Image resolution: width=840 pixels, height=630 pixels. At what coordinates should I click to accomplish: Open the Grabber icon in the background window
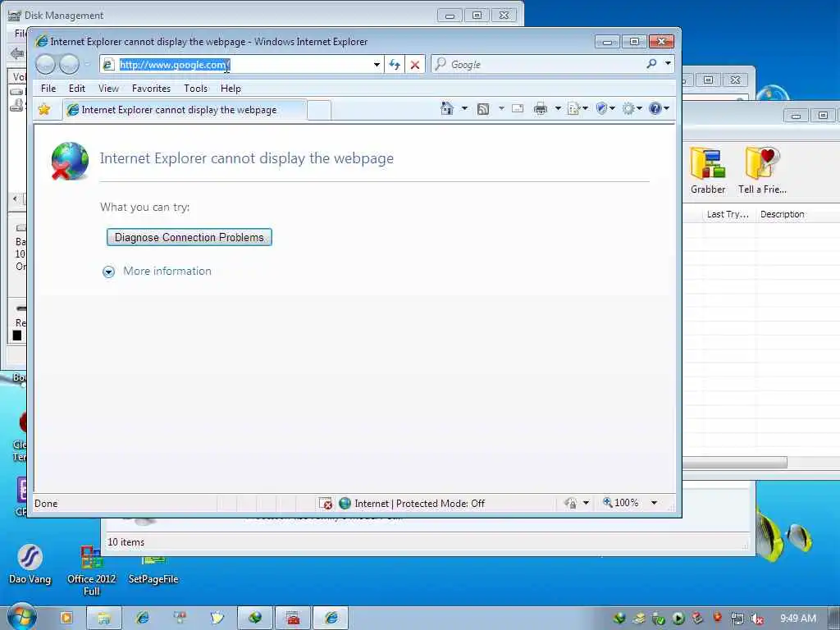tap(708, 171)
